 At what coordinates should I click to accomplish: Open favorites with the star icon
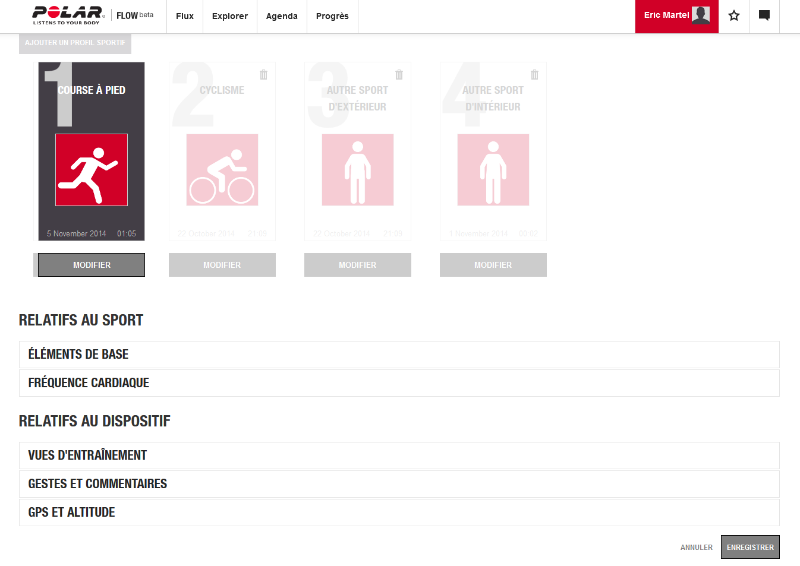pyautogui.click(x=734, y=16)
